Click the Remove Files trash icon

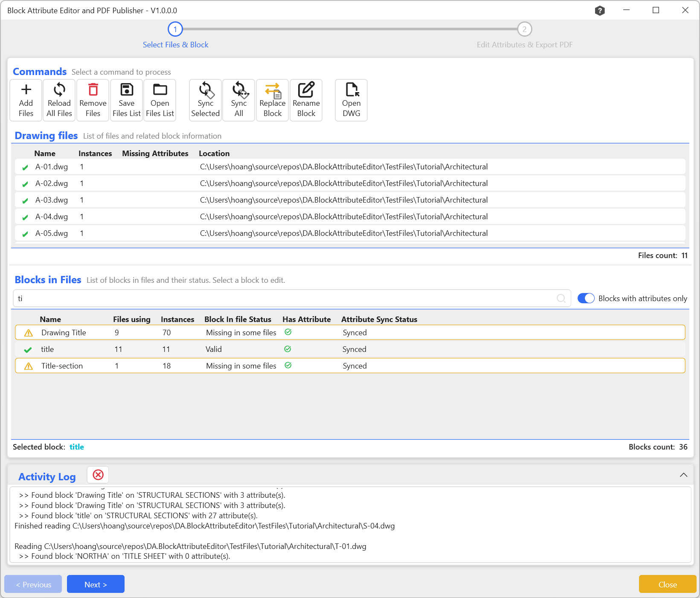(93, 90)
